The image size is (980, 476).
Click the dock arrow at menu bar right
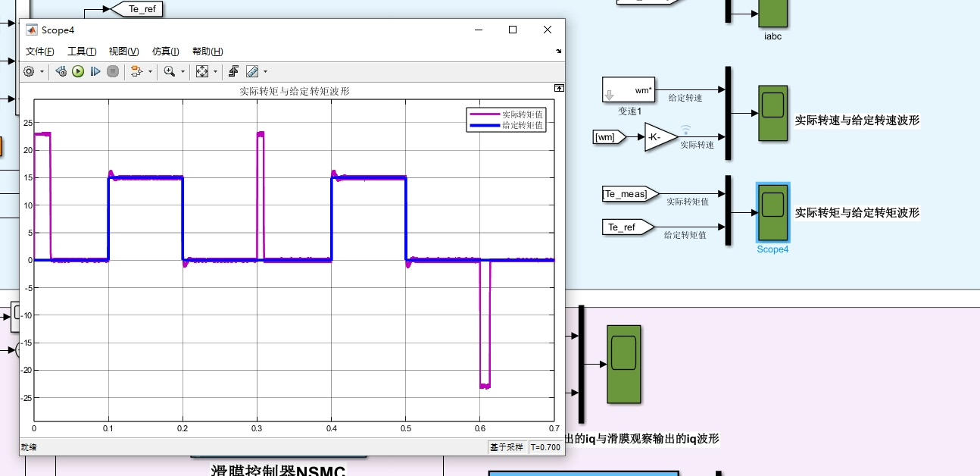click(559, 52)
